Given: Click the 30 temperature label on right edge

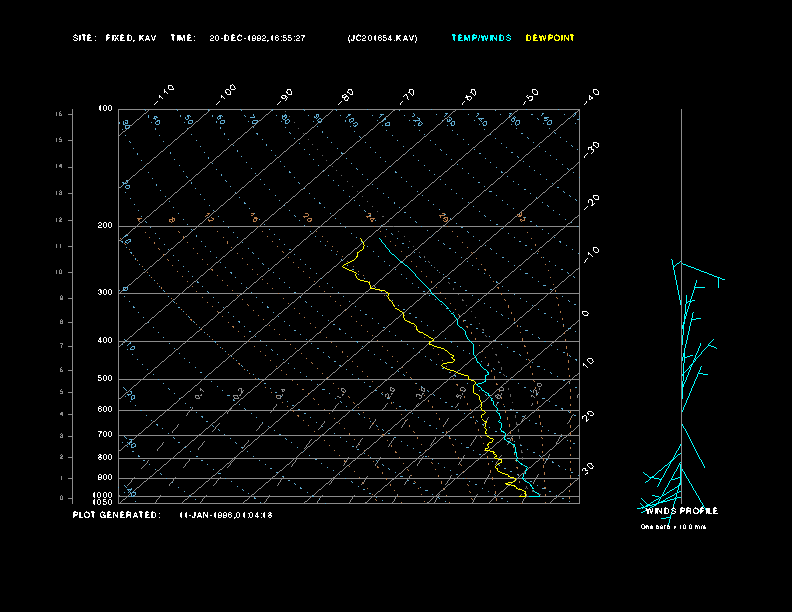Looking at the screenshot, I should coord(588,468).
